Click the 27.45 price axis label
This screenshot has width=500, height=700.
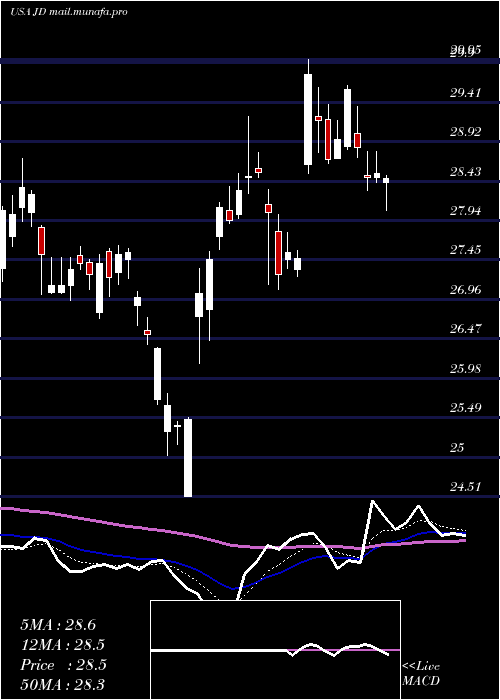465,250
